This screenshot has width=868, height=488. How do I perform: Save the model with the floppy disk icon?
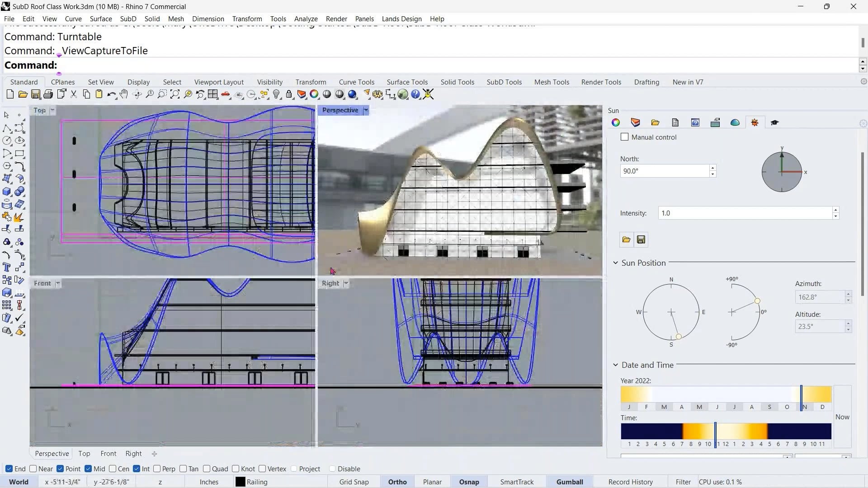[x=35, y=94]
